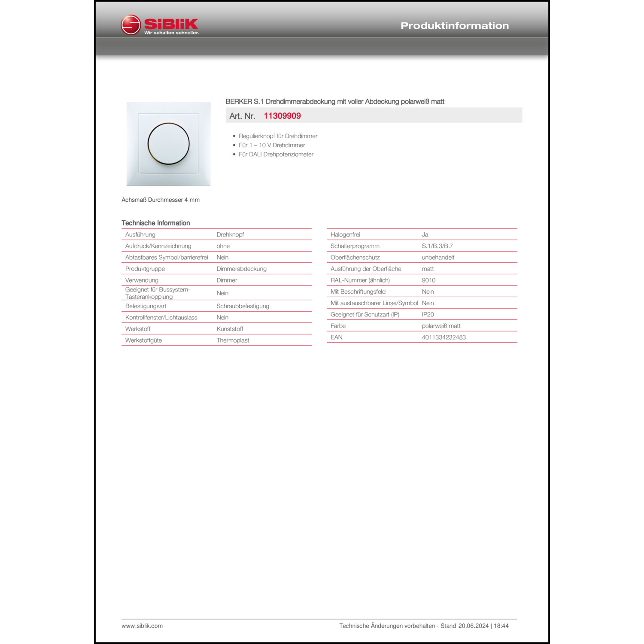Click the Verwendung value 'Dimmer'

pyautogui.click(x=227, y=280)
